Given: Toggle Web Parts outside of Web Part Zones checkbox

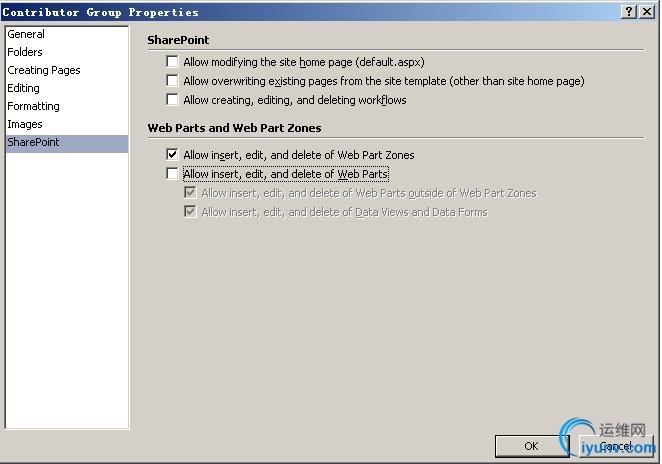Looking at the screenshot, I should [x=190, y=193].
